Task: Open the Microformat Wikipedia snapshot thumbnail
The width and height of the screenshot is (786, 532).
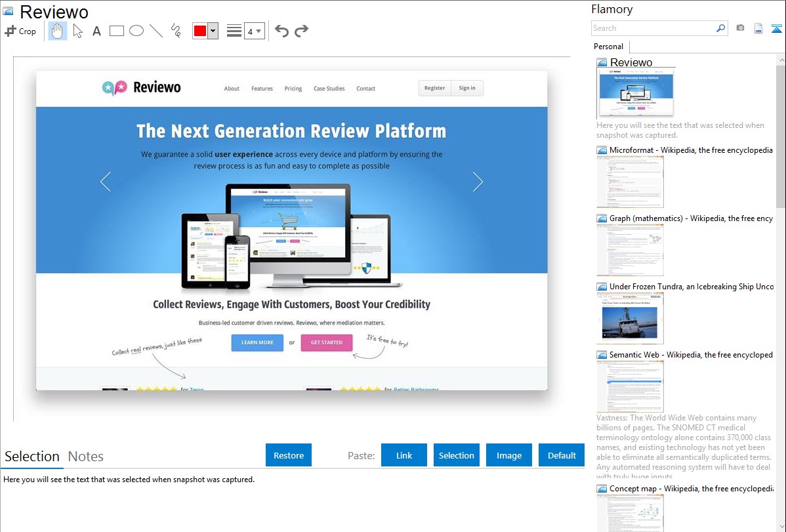Action: point(630,182)
